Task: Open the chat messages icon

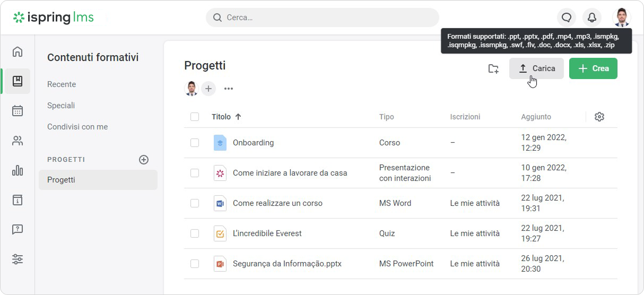Action: tap(567, 18)
